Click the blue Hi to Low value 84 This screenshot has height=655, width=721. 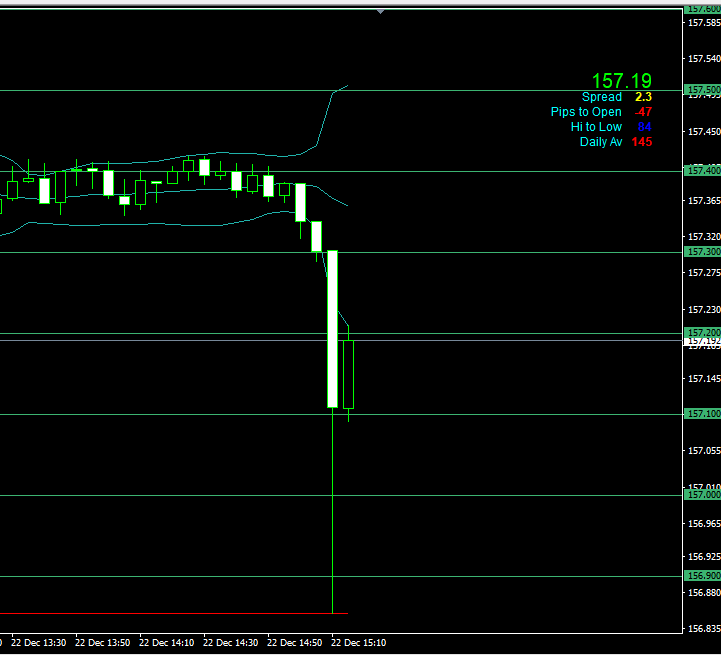(644, 127)
